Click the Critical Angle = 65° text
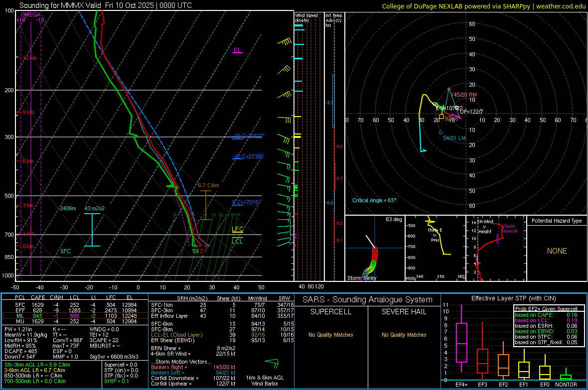The image size is (588, 390). (x=374, y=200)
